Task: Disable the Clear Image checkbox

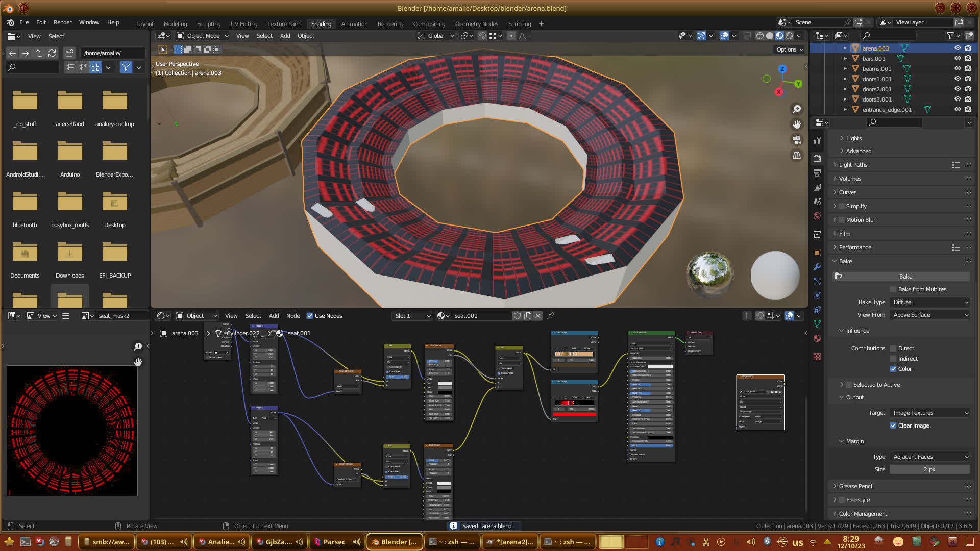Action: pos(893,425)
